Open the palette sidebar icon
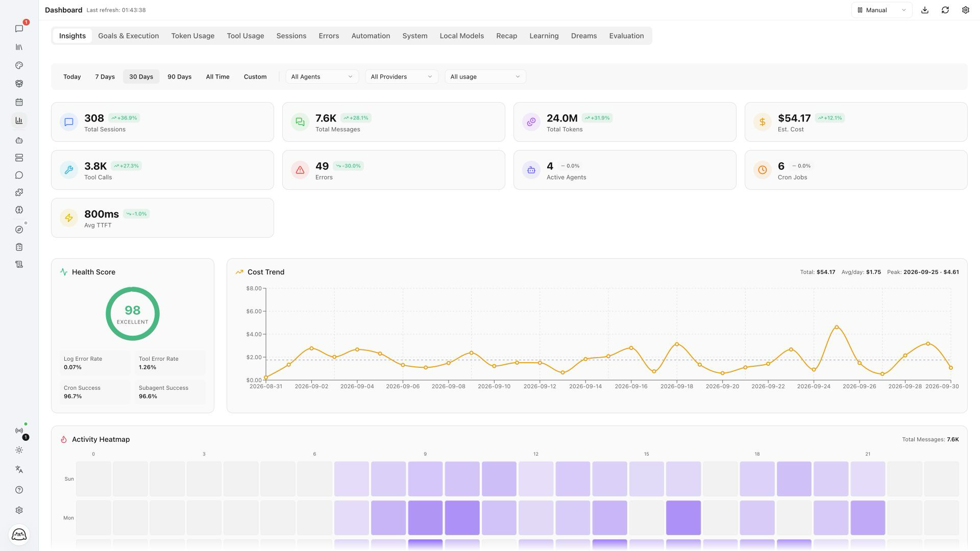The image size is (980, 551). coord(19,65)
